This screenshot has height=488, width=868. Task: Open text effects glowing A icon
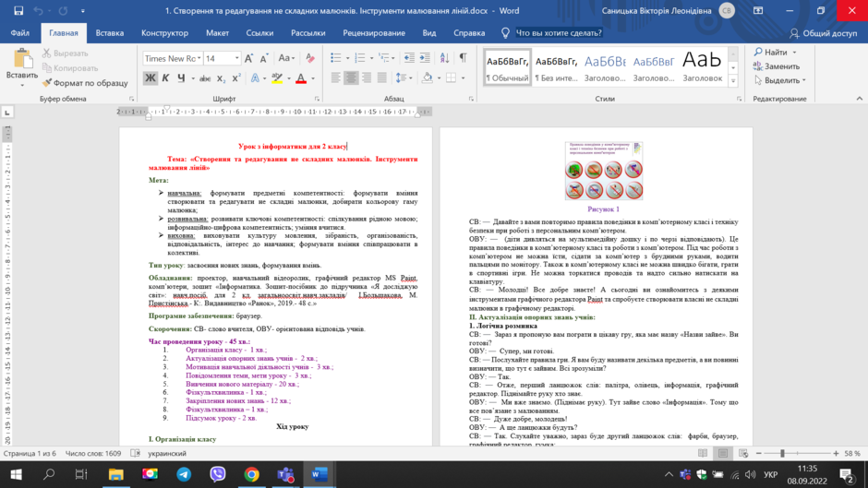coord(255,78)
